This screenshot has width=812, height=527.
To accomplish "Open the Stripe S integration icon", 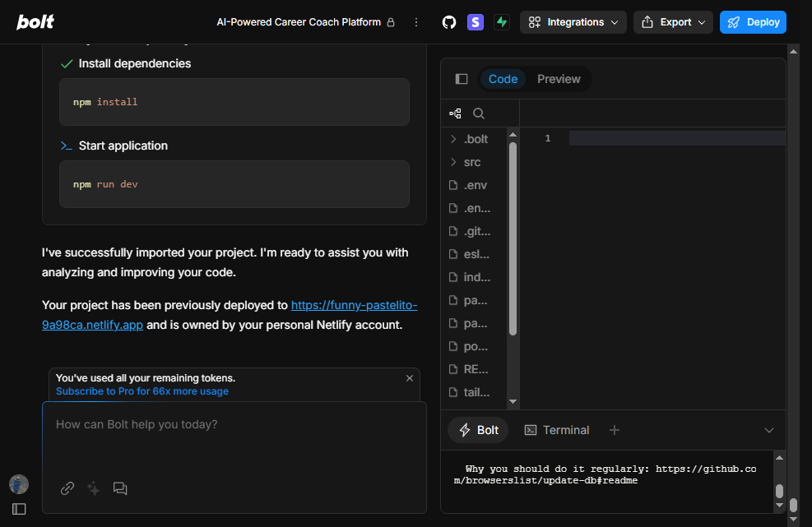I will tap(476, 22).
